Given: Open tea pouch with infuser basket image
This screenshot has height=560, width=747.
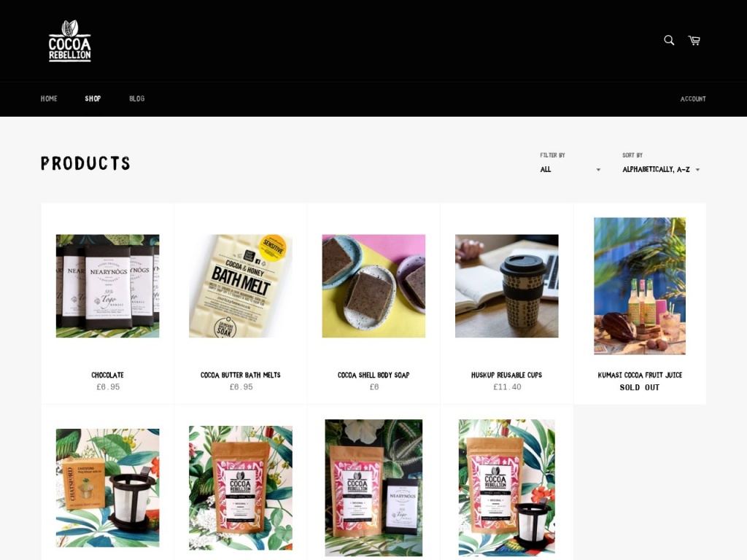Looking at the screenshot, I should click(506, 488).
